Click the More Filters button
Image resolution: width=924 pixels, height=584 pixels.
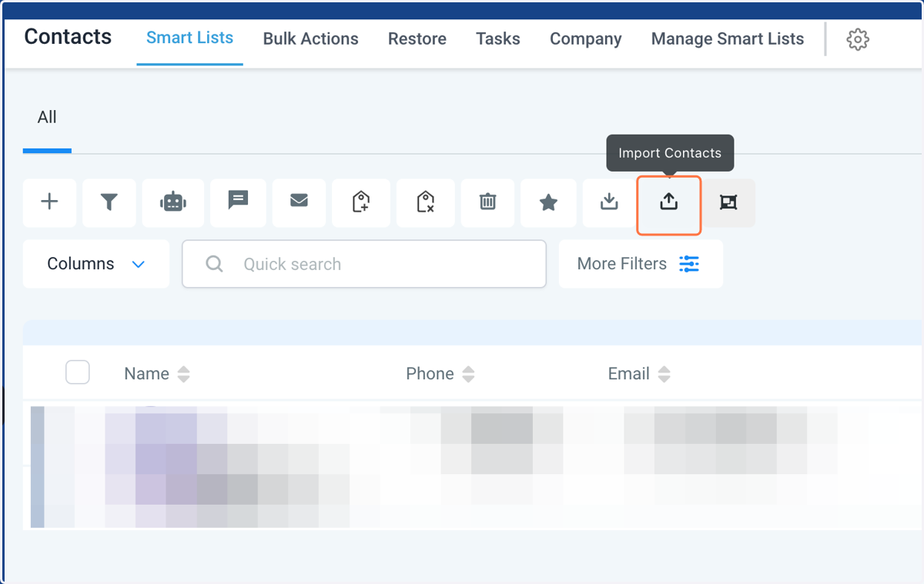coord(641,264)
